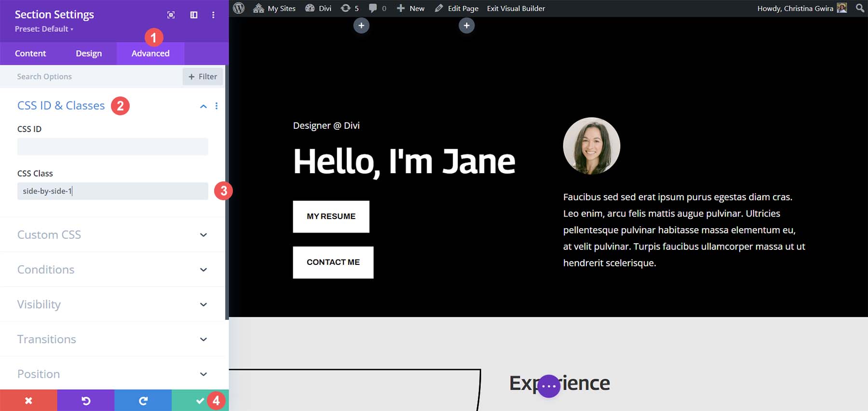The image size is (868, 411).
Task: Click the left add column plus button
Action: (x=361, y=26)
